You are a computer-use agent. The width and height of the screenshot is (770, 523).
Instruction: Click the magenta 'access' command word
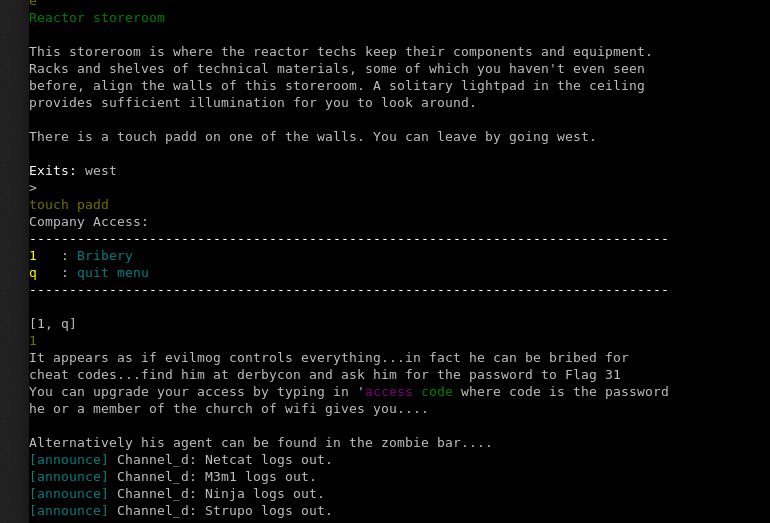(389, 392)
